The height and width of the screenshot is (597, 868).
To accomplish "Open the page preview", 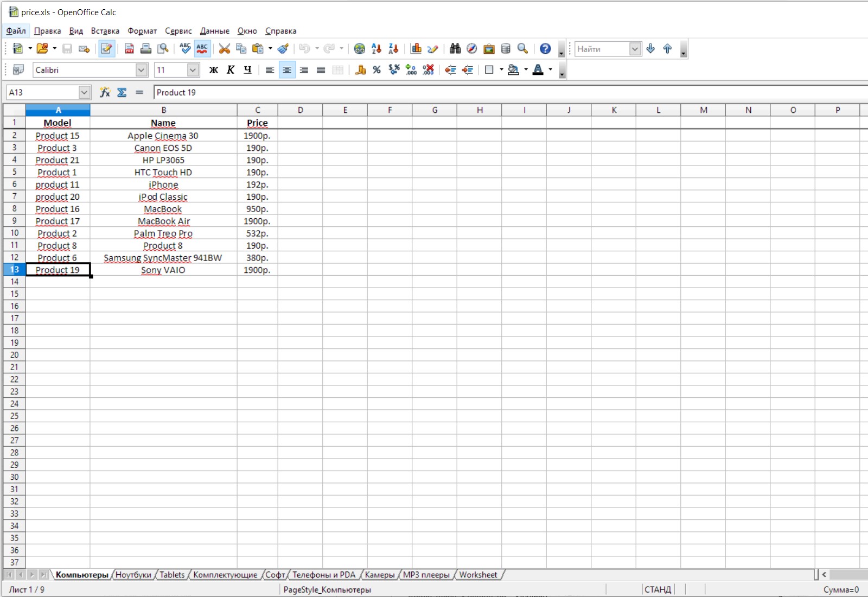I will pos(163,49).
